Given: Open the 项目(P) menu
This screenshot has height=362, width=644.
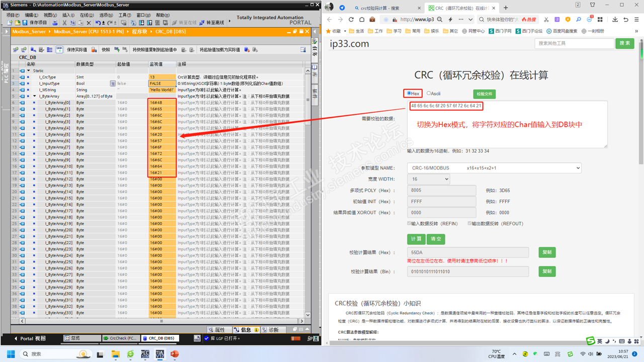Looking at the screenshot, I should pos(13,15).
